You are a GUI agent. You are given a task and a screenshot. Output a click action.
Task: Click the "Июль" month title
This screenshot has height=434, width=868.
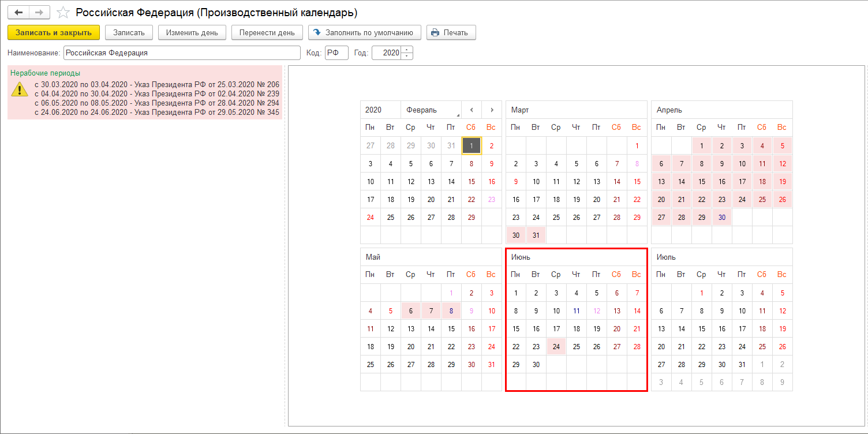point(666,257)
